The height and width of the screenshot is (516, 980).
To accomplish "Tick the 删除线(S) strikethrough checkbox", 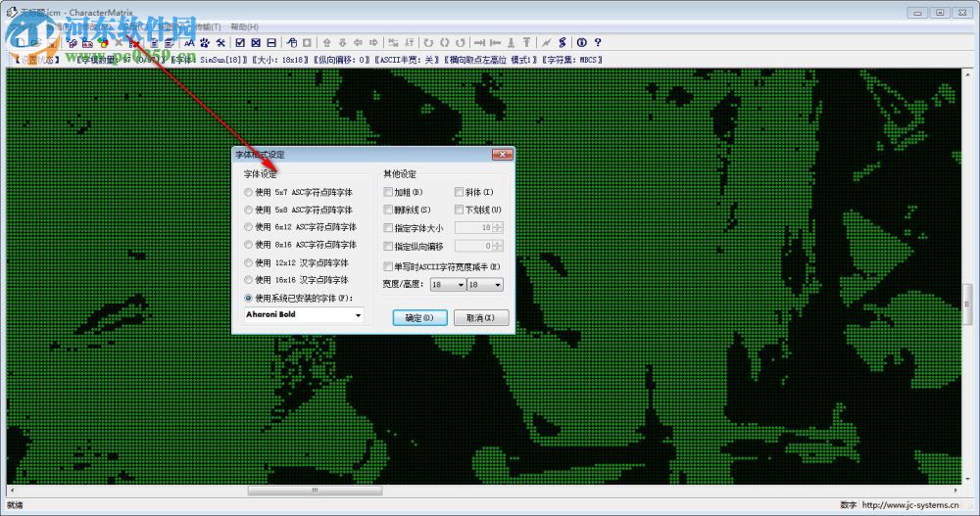I will [388, 210].
